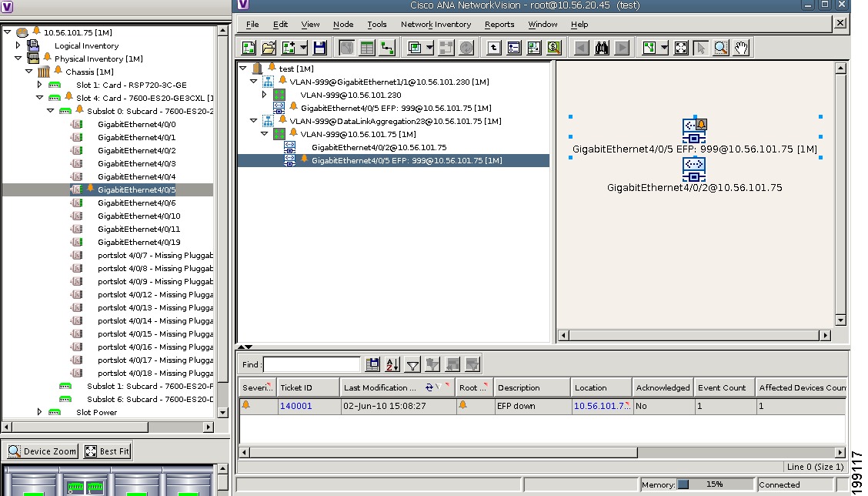The height and width of the screenshot is (496, 868).
Task: Open the Tools menu
Action: coord(377,25)
